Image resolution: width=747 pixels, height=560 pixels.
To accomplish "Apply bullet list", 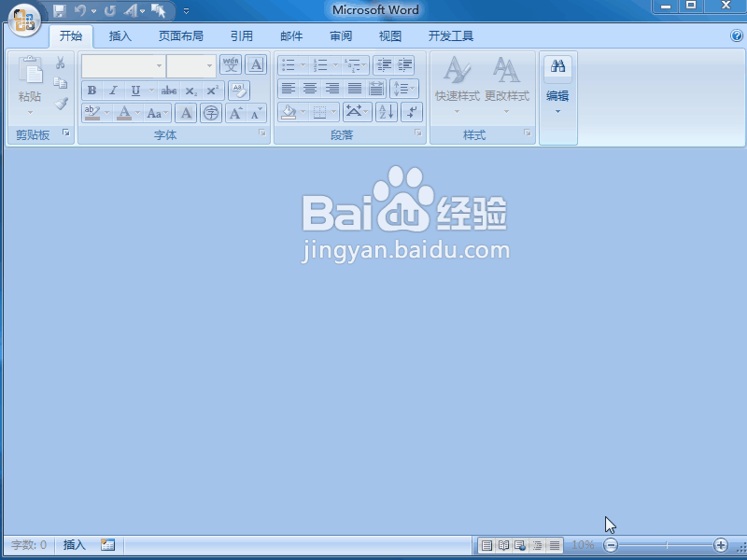I will [289, 64].
